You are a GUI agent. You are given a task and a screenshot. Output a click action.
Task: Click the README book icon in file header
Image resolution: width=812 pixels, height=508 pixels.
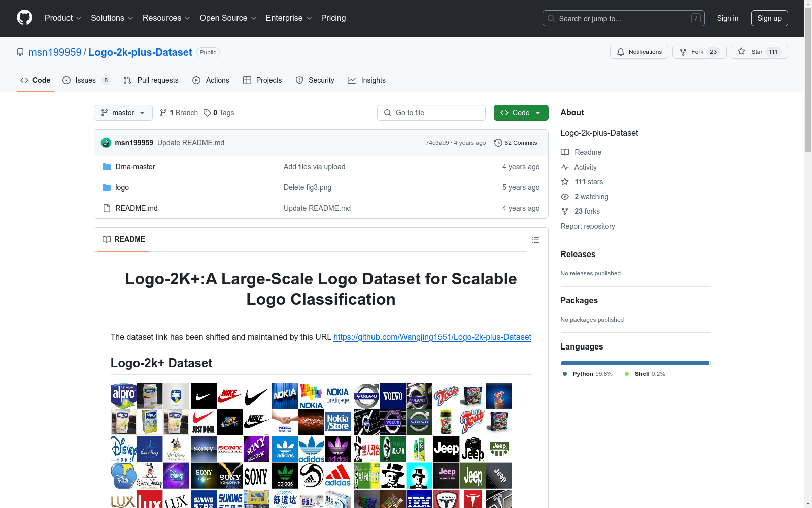[107, 239]
